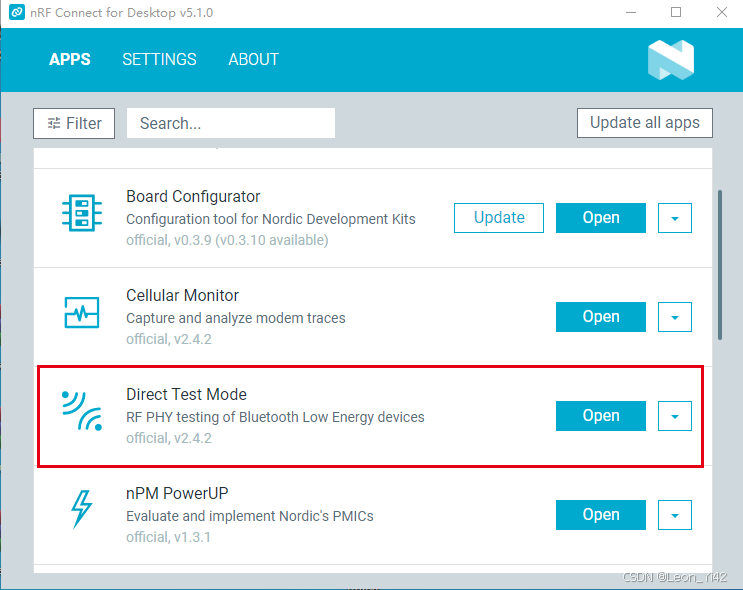Click the nRF Connect title bar icon

coord(17,12)
